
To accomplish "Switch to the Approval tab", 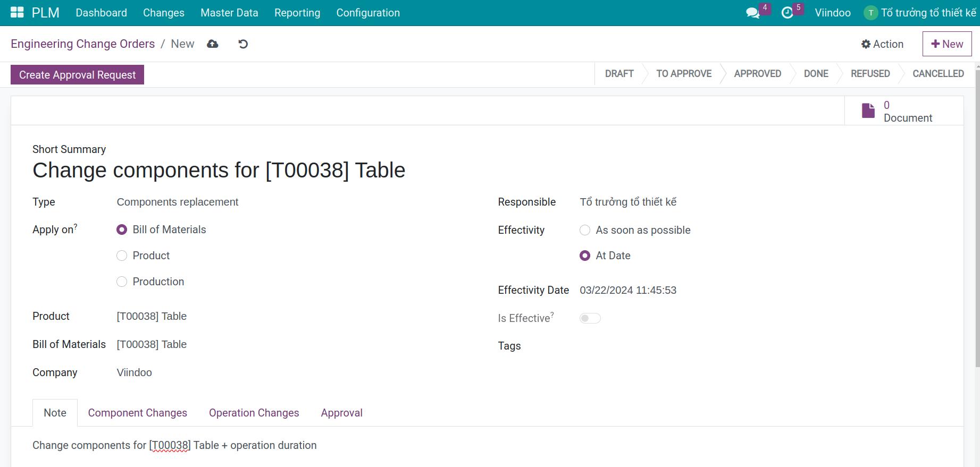I will 342,413.
